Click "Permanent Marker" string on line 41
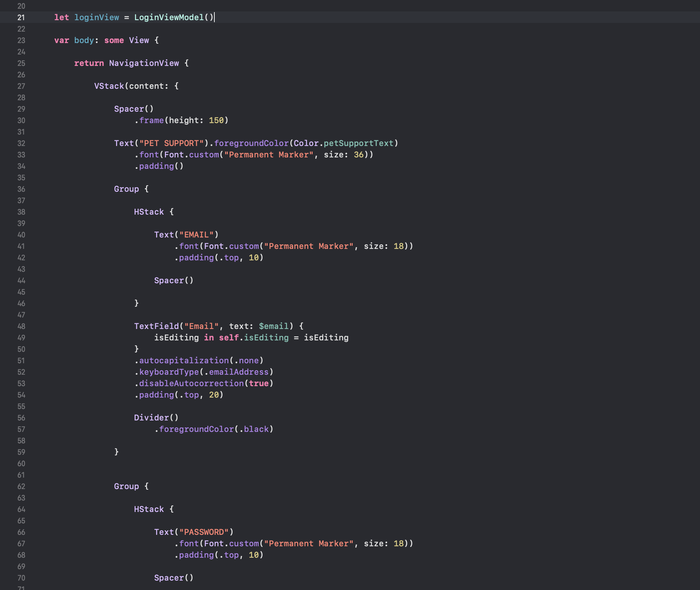Image resolution: width=700 pixels, height=590 pixels. (x=309, y=246)
